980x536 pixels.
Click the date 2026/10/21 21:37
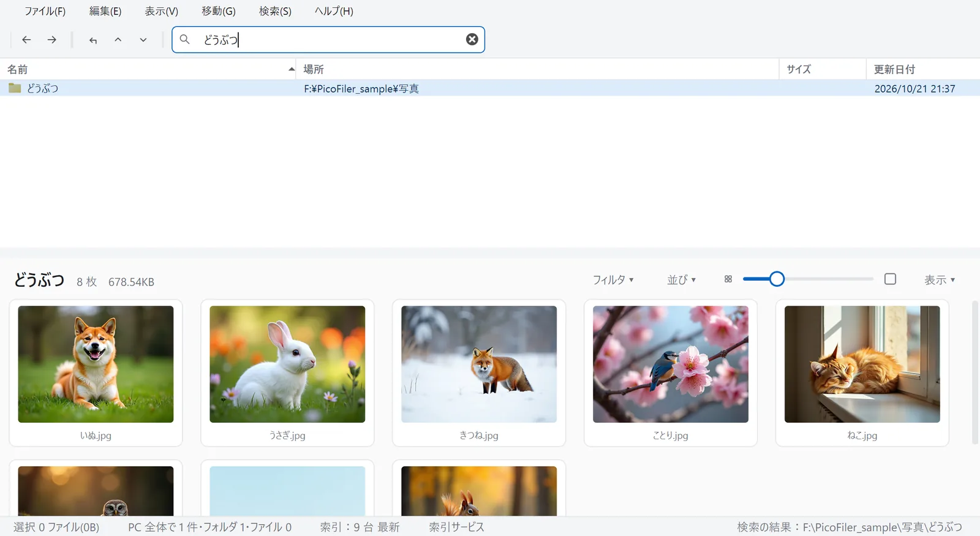pyautogui.click(x=914, y=89)
